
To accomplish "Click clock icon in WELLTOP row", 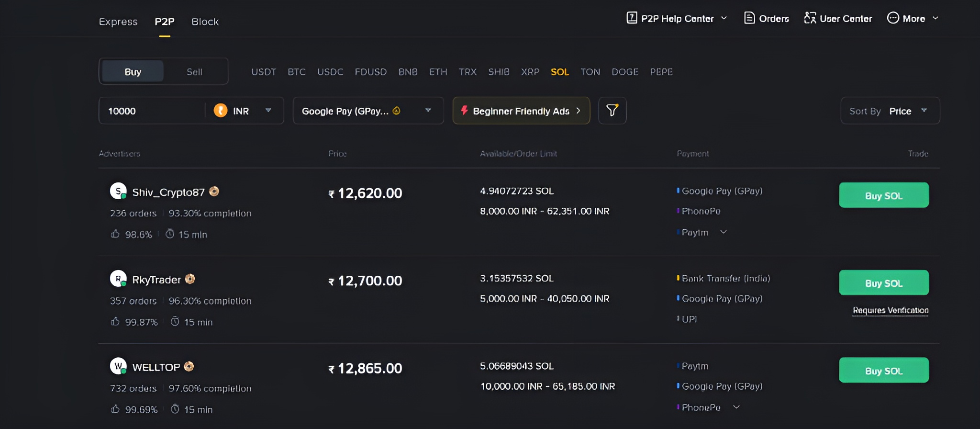I will (175, 409).
